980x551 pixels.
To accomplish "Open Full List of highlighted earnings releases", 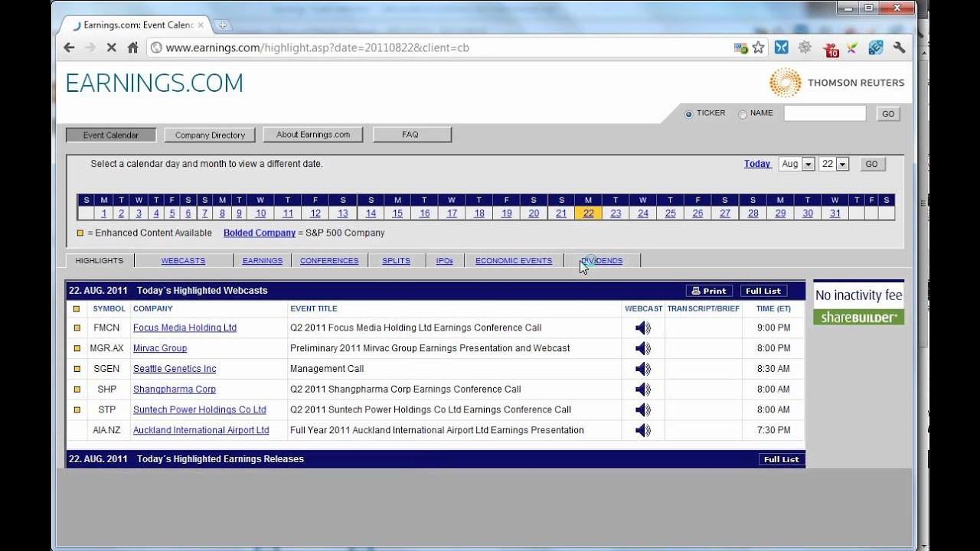I will [x=781, y=459].
